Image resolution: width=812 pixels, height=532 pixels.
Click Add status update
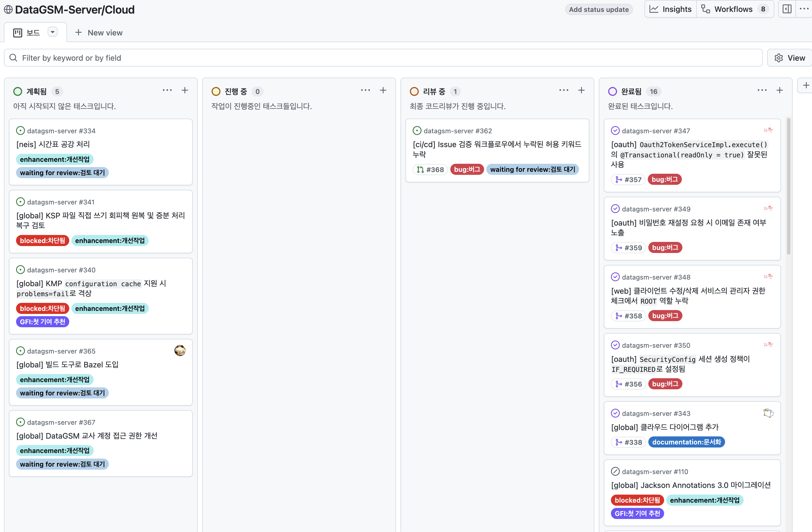(599, 9)
